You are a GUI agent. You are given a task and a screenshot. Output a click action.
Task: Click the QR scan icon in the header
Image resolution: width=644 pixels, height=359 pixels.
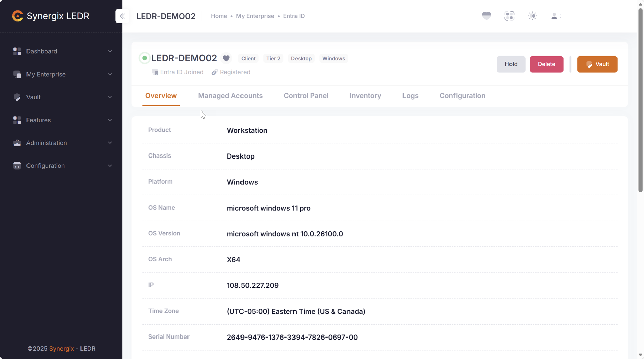click(x=509, y=16)
